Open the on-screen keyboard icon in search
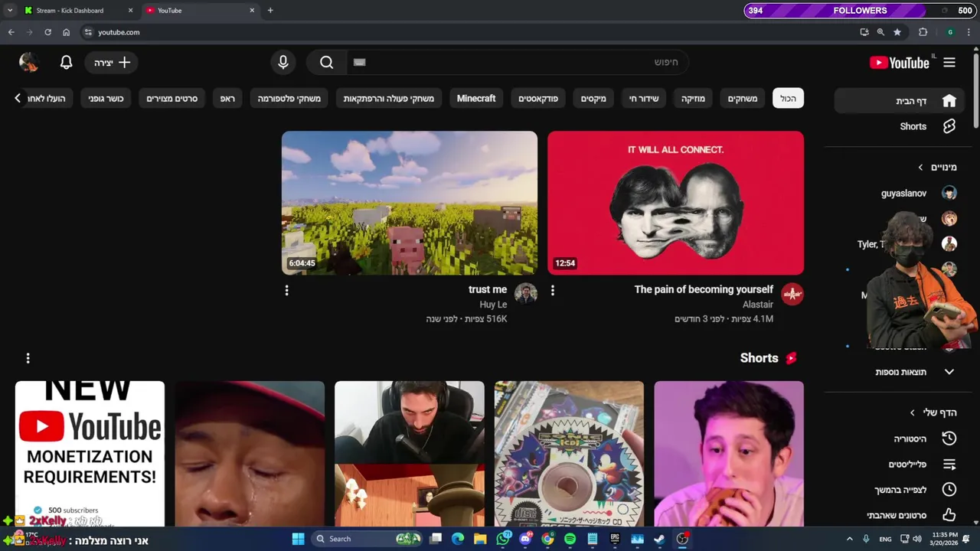The height and width of the screenshot is (551, 980). click(x=360, y=63)
